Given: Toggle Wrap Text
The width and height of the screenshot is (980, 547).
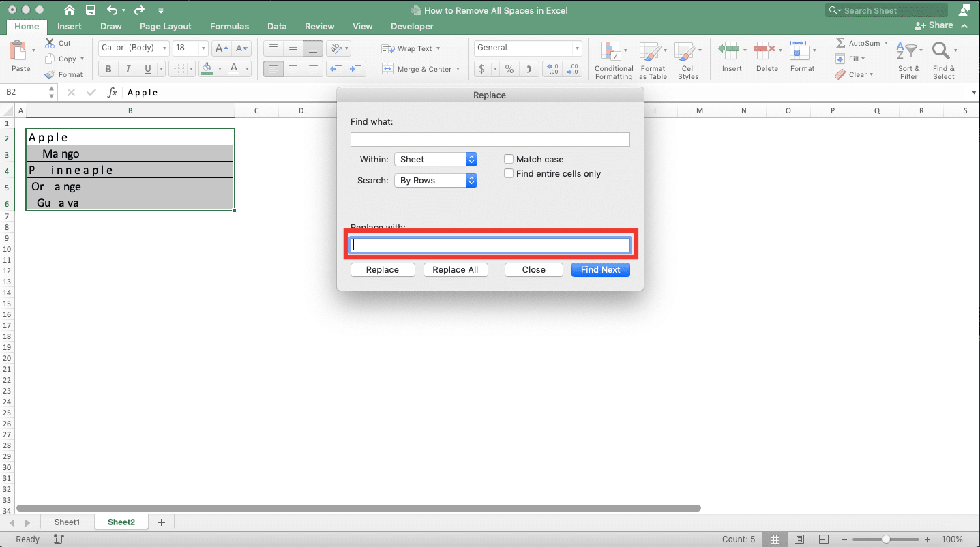Looking at the screenshot, I should 411,48.
